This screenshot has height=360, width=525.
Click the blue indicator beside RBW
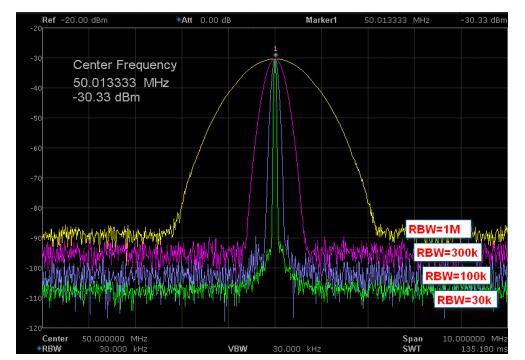pos(39,349)
